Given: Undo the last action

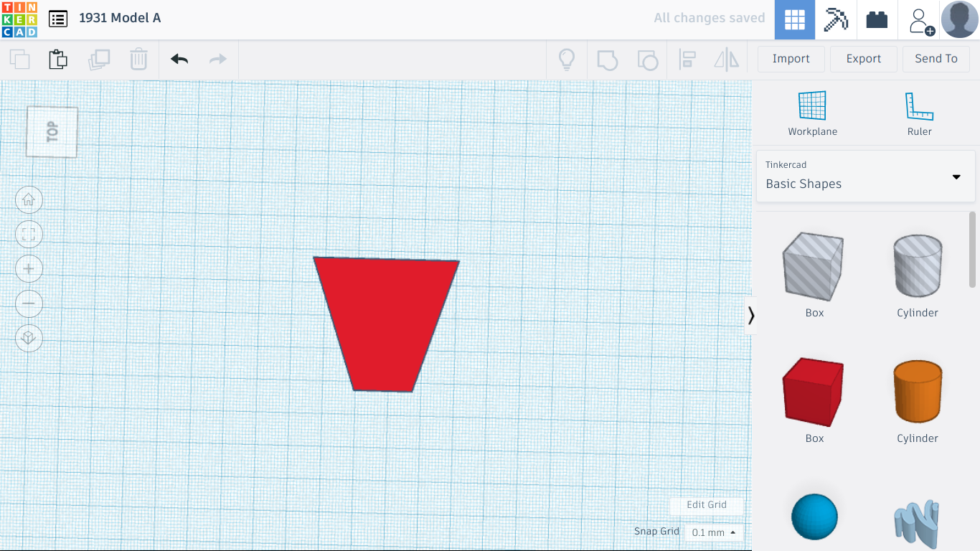Looking at the screenshot, I should (x=178, y=59).
